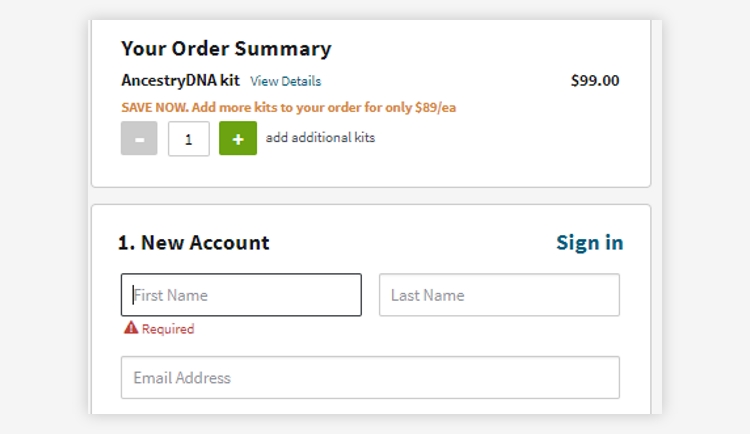Click the '1. New Account' heading

click(194, 243)
